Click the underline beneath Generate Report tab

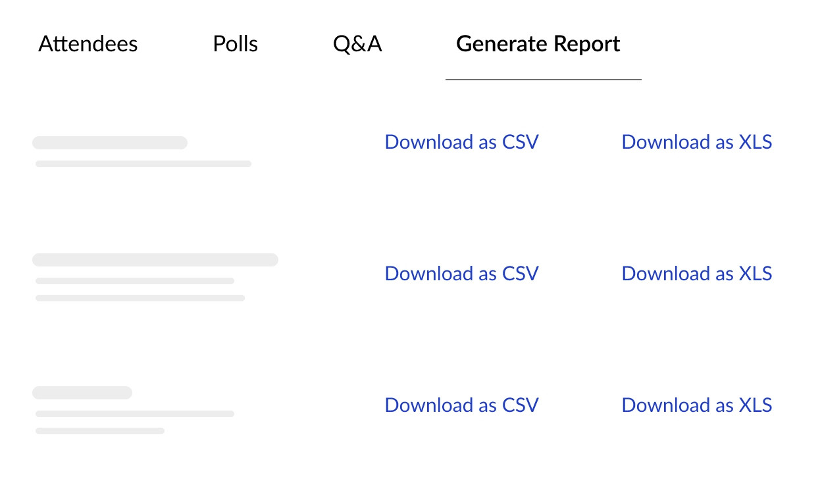coord(543,80)
